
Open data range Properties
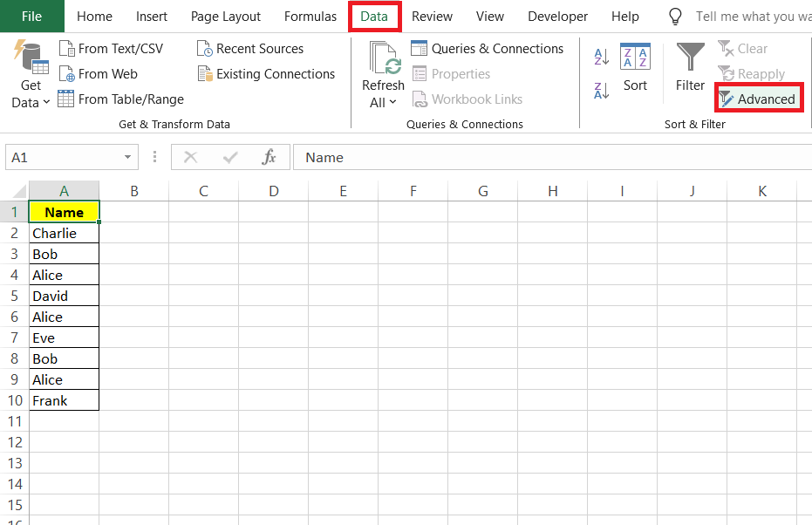coord(451,74)
